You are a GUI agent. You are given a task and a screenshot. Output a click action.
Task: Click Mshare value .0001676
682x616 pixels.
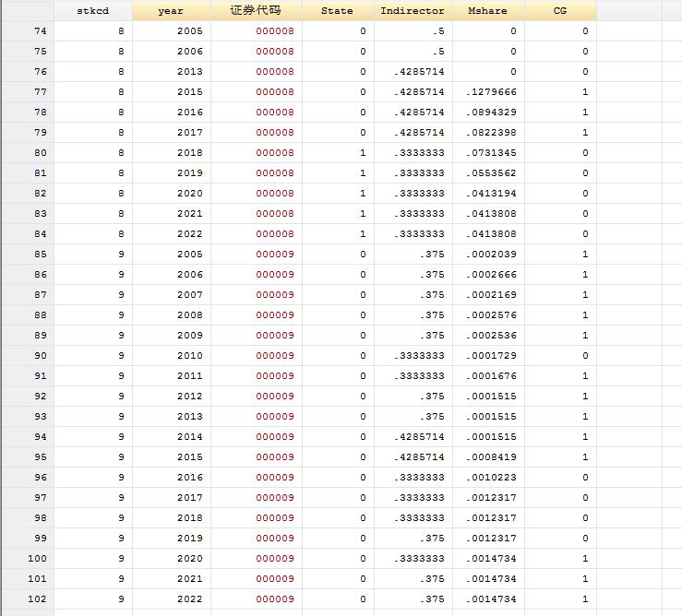[488, 375]
